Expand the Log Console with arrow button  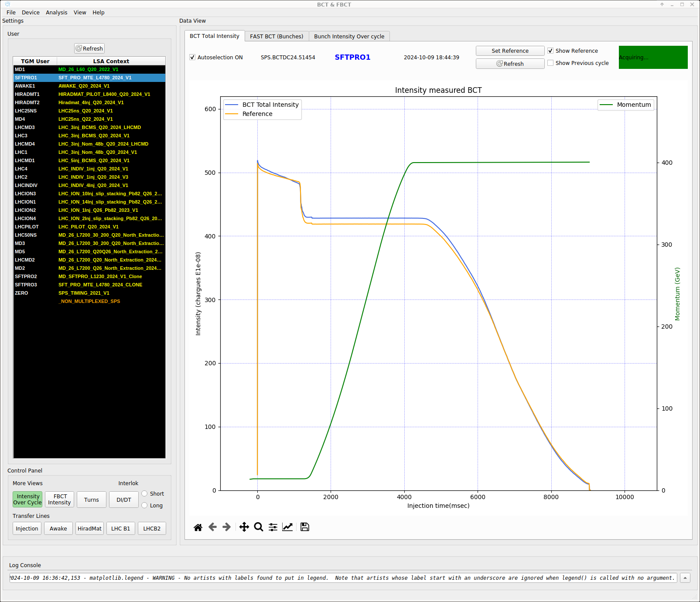(x=685, y=578)
